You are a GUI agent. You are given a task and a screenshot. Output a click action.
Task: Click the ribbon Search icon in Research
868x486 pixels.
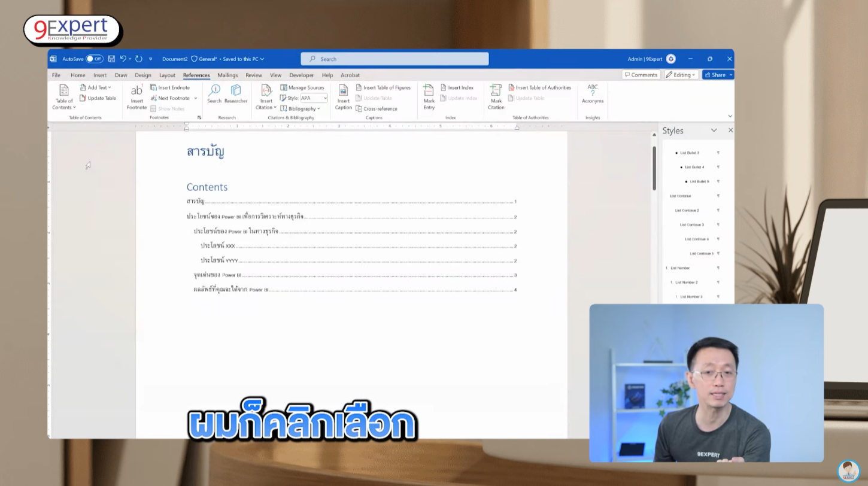click(214, 94)
